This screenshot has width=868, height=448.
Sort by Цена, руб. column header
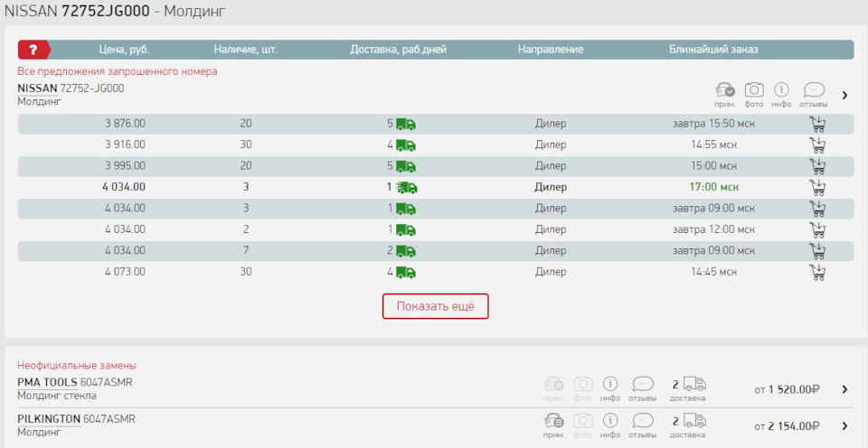click(x=125, y=50)
